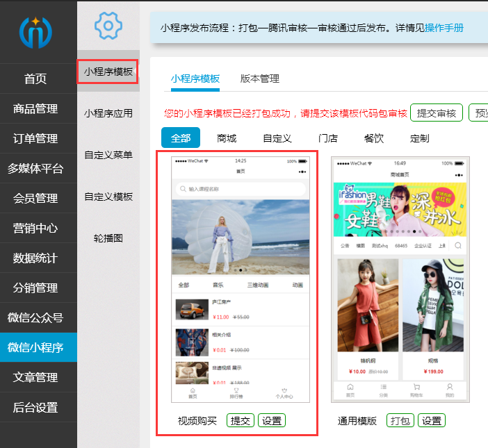The height and width of the screenshot is (448, 488).
Task: Open 订单管理 in the main sidebar
Action: (35, 139)
